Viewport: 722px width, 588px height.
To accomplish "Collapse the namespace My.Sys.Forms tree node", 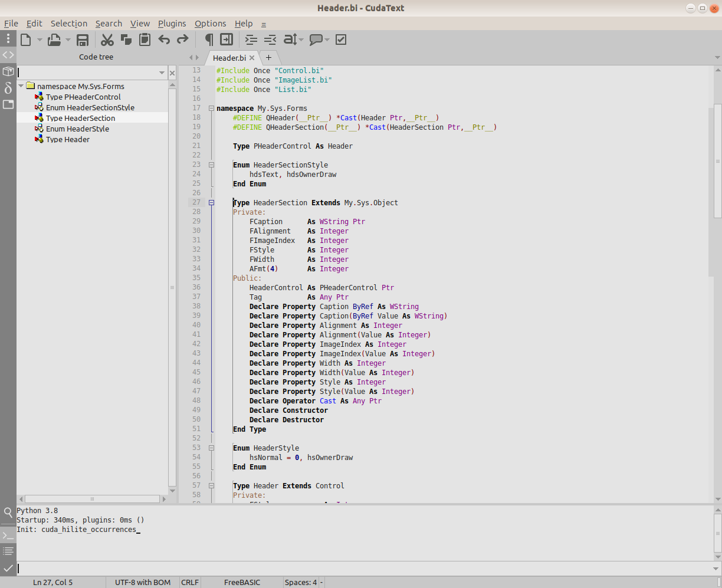I will coord(21,86).
